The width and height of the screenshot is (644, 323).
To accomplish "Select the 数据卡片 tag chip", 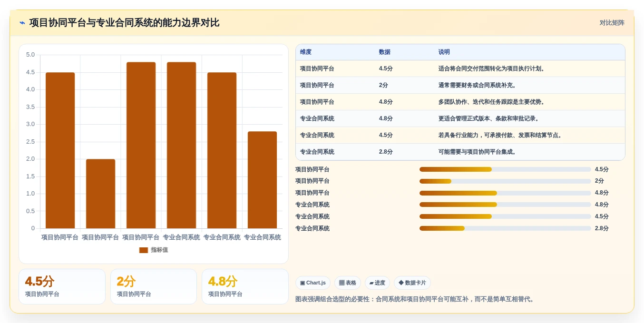I will point(412,283).
